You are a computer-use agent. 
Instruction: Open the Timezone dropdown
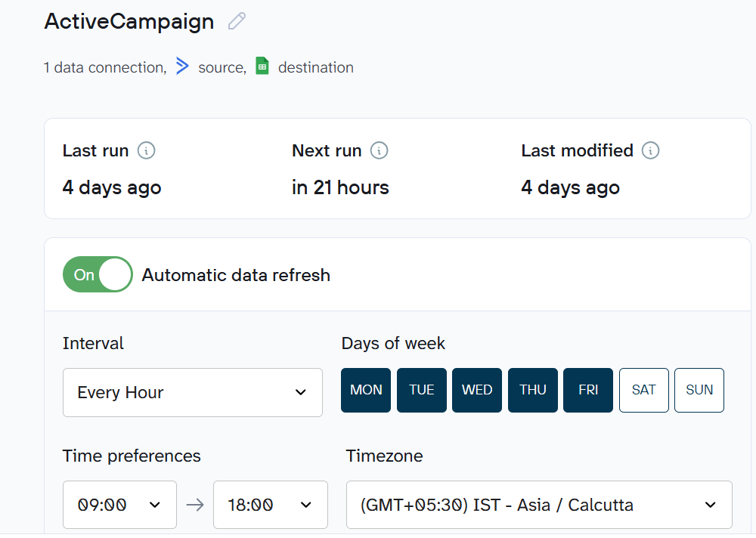(539, 505)
